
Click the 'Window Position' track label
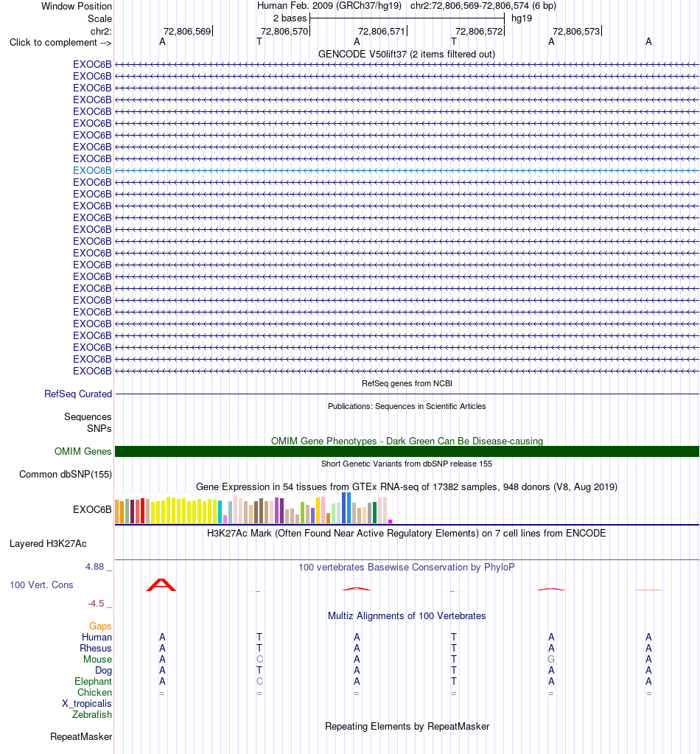click(x=77, y=6)
